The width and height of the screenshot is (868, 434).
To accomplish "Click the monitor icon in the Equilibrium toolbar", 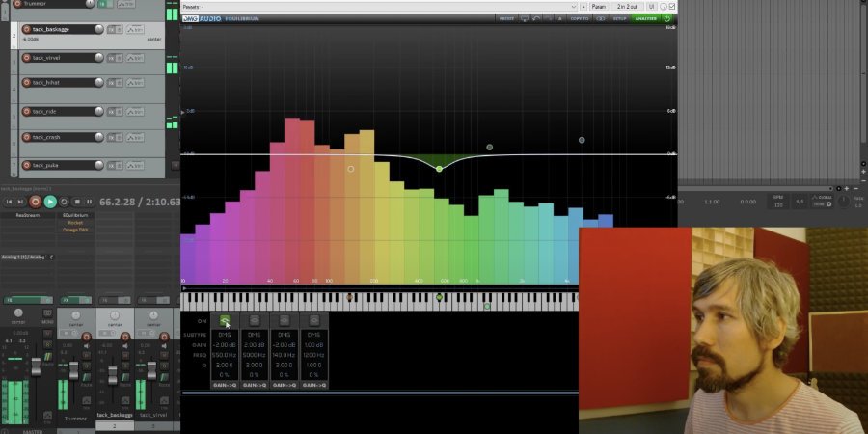I will pos(525,19).
